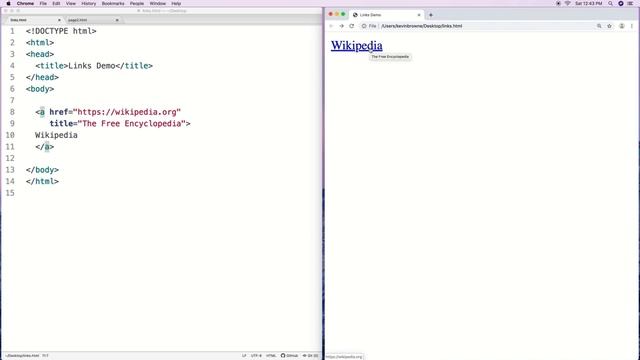Click the closing </html> tag
This screenshot has height=360, width=640.
42,181
